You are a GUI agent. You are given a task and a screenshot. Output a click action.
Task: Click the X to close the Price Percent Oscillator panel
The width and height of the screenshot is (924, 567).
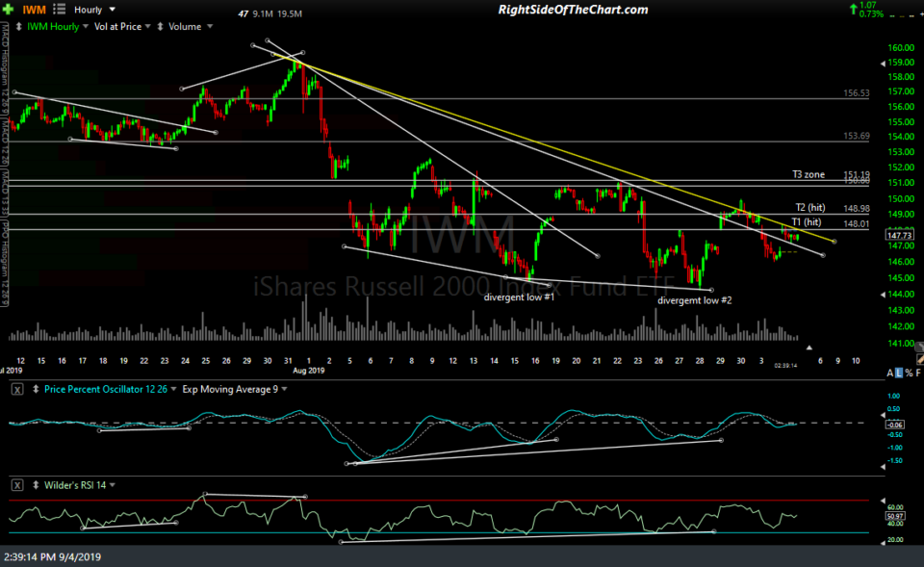(x=16, y=389)
